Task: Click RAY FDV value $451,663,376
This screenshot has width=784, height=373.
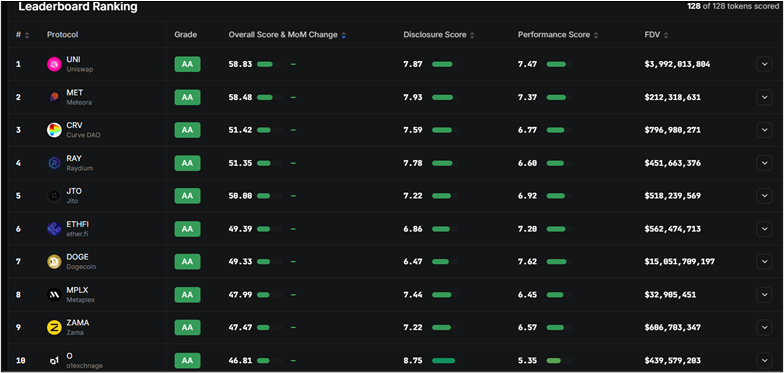Action: pyautogui.click(x=672, y=163)
